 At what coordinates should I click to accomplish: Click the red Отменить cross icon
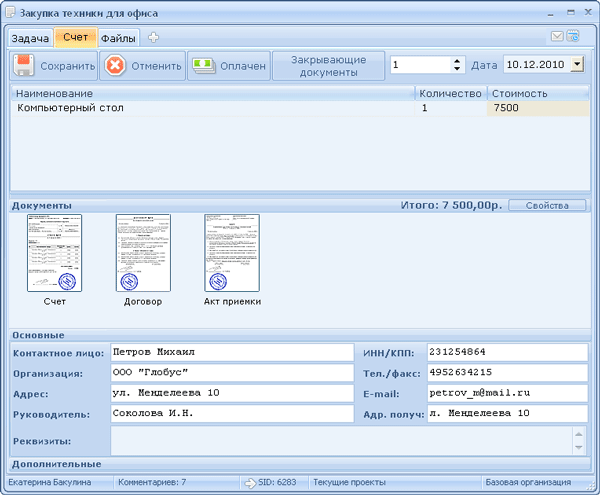pos(116,65)
